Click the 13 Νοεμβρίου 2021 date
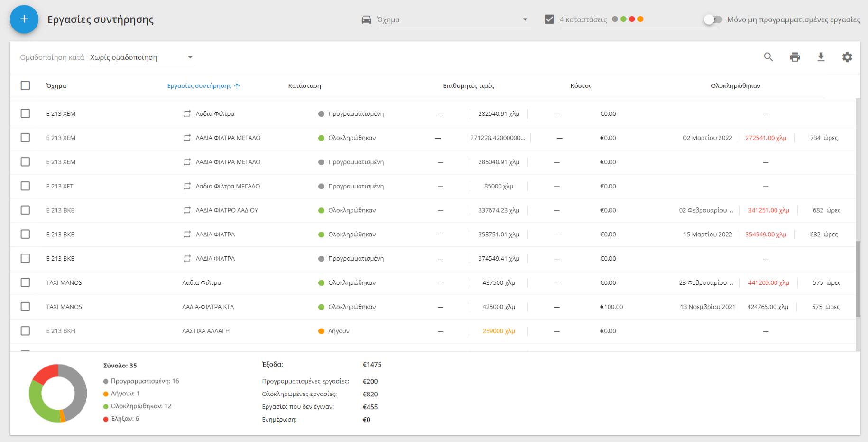 tap(707, 307)
